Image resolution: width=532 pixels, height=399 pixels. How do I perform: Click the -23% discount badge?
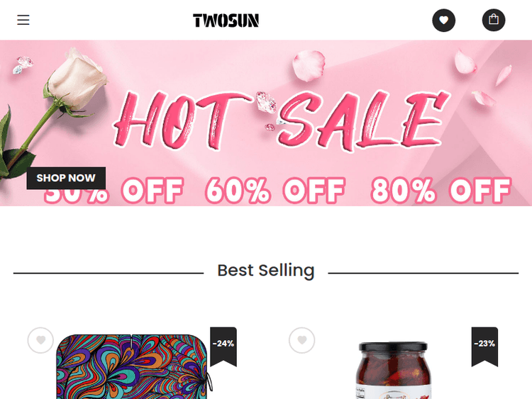[x=484, y=346]
